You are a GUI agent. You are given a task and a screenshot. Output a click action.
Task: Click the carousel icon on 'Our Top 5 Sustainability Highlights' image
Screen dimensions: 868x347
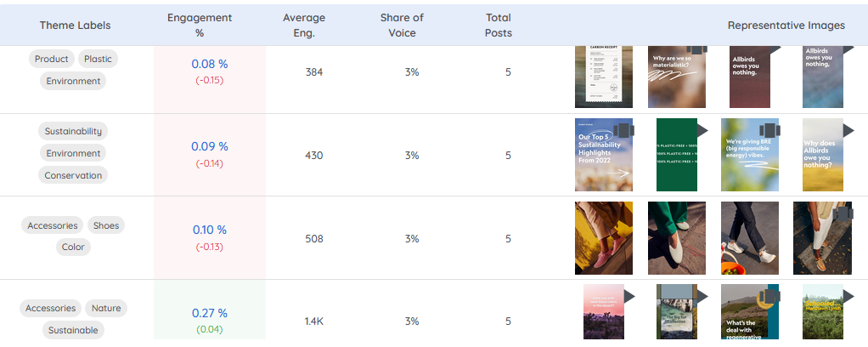(624, 131)
